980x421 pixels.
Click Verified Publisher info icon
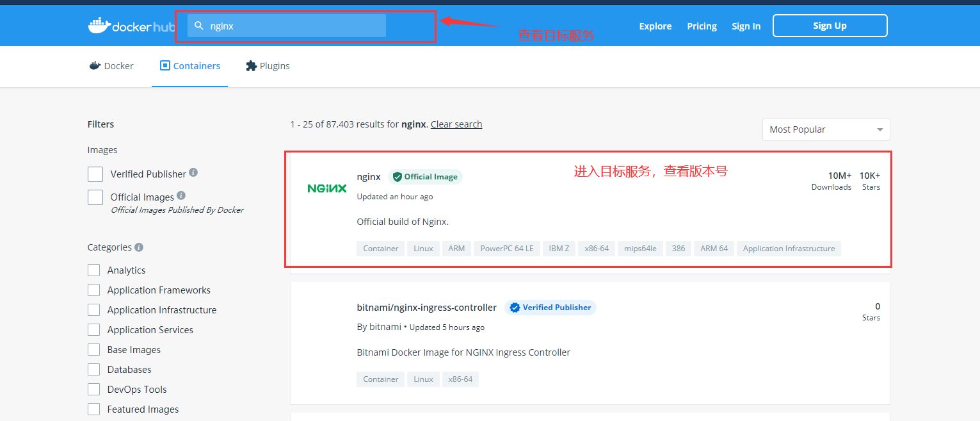pos(193,172)
